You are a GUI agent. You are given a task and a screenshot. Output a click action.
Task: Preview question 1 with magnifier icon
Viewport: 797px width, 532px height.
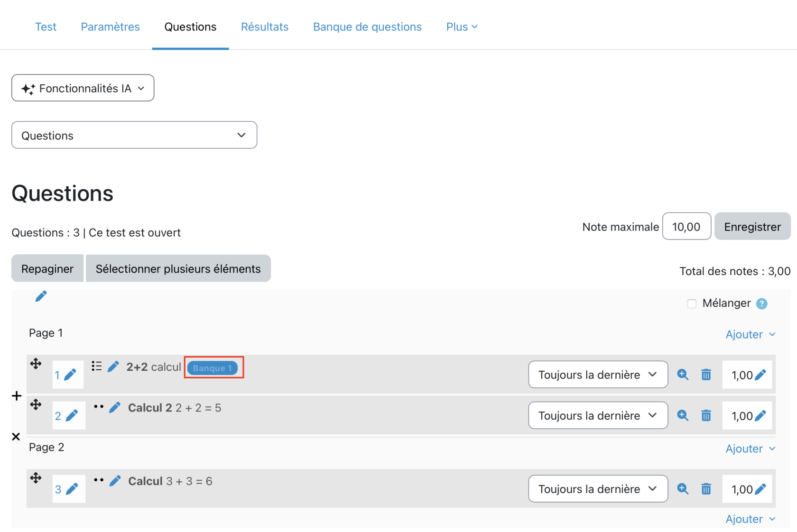click(x=683, y=375)
